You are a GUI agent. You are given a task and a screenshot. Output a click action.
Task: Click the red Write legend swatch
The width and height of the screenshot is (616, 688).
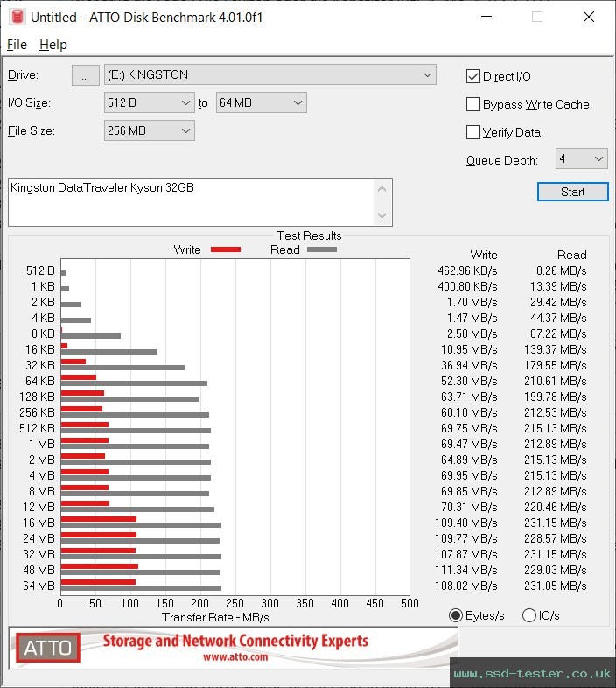click(226, 249)
